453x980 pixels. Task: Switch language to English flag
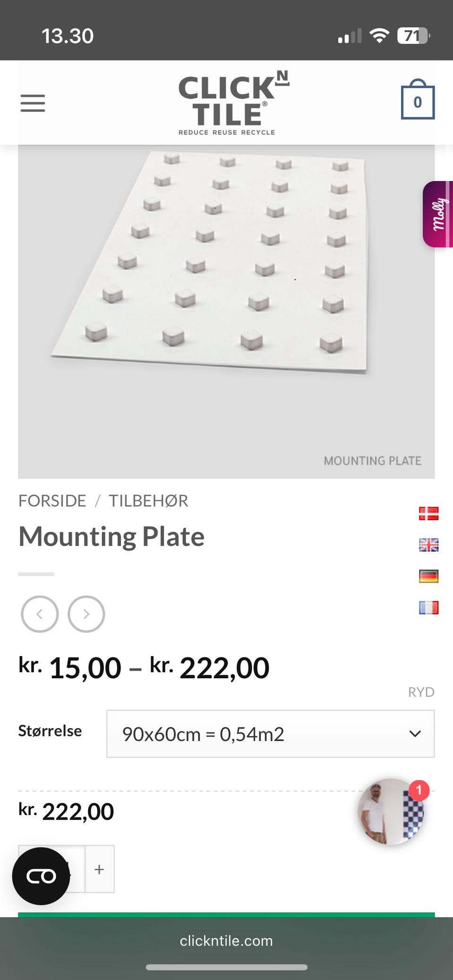click(x=428, y=545)
